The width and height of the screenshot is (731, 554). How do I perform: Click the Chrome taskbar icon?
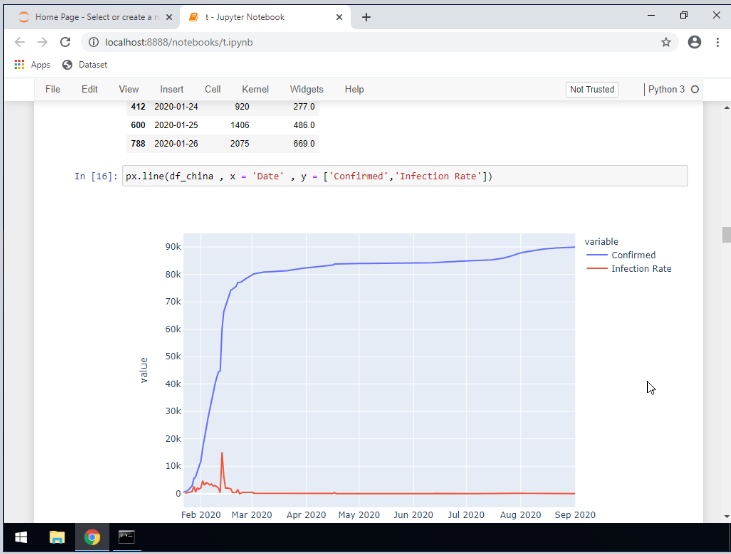click(92, 538)
